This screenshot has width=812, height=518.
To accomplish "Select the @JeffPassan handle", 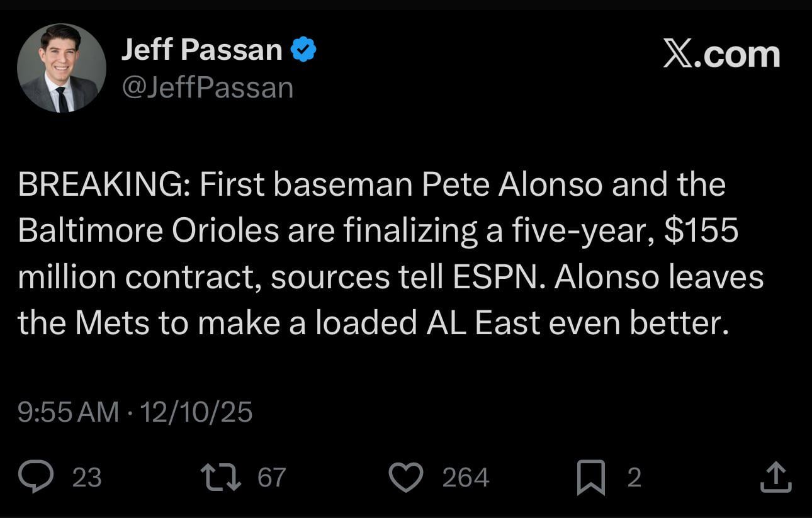I will click(208, 87).
